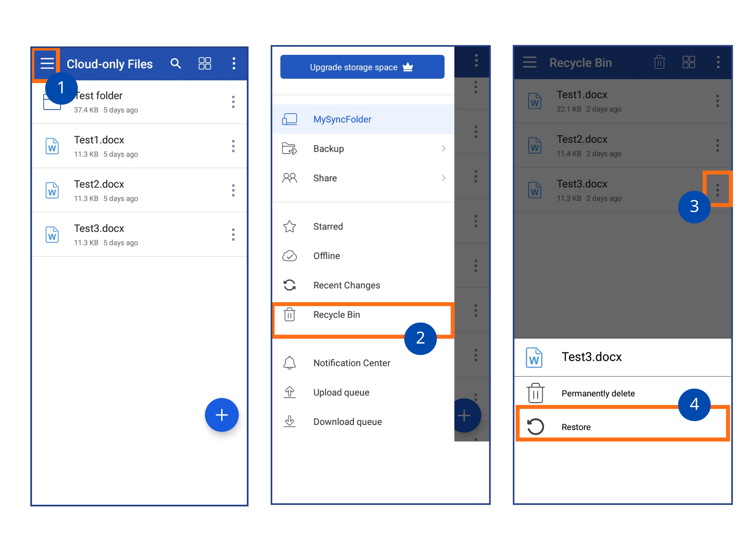756x534 pixels.
Task: Choose Permanently delete for Test3.docx
Action: 622,393
